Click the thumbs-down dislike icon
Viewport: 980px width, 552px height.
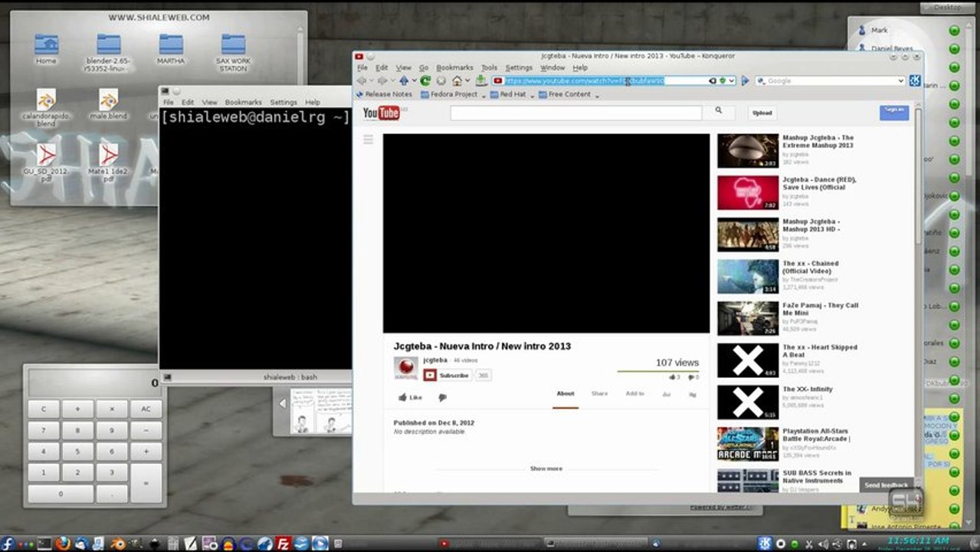coord(442,397)
